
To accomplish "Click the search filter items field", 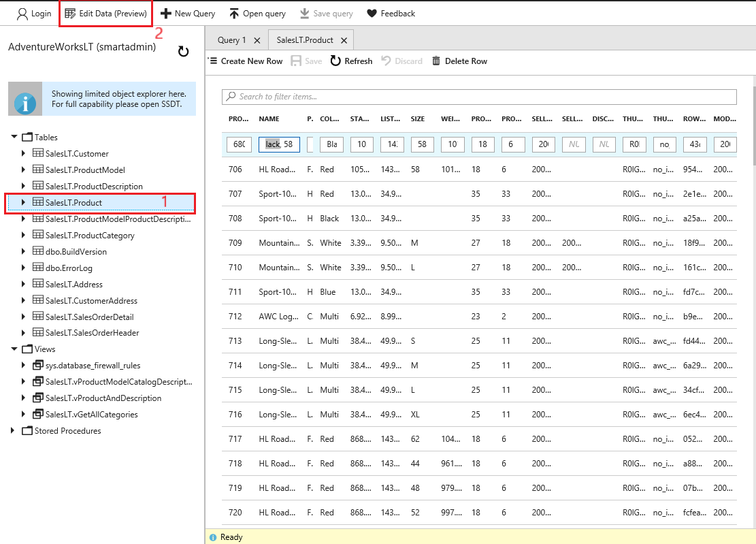I will [479, 97].
